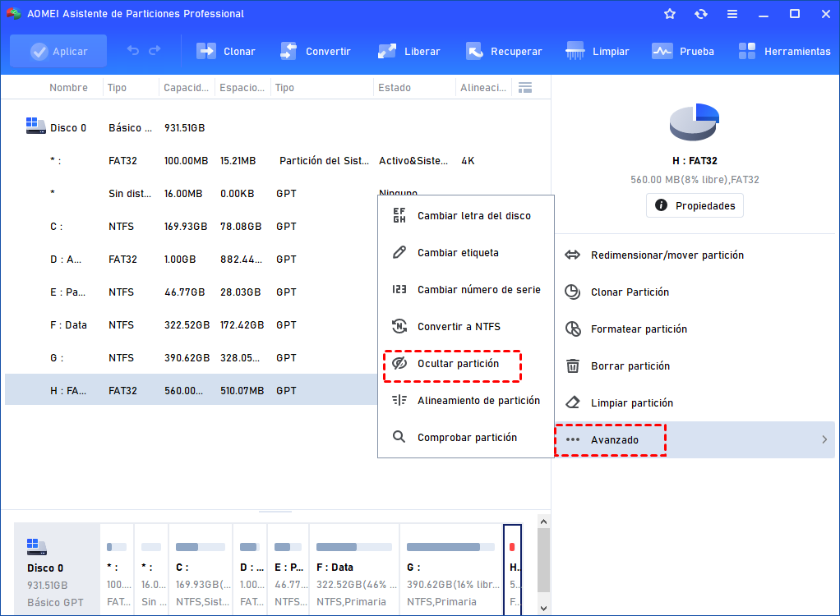This screenshot has height=616, width=840.
Task: Open the Herramientas menu
Action: (x=784, y=52)
